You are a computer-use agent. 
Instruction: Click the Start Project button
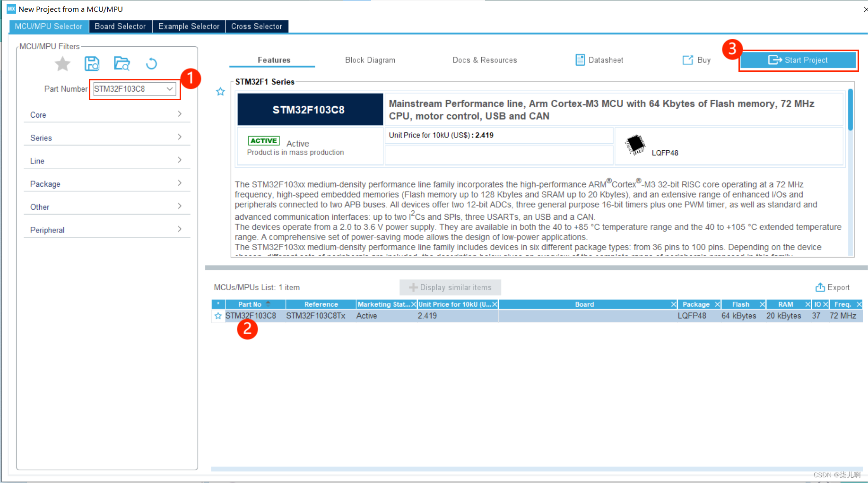coord(798,60)
